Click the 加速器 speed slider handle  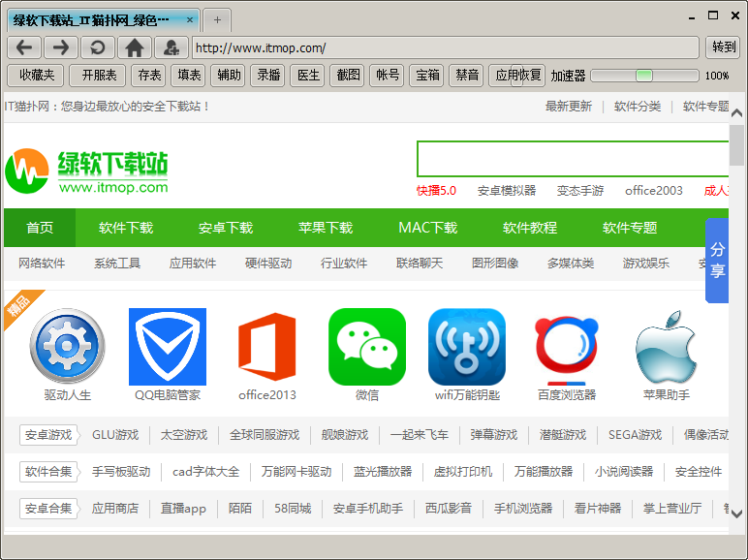click(644, 76)
